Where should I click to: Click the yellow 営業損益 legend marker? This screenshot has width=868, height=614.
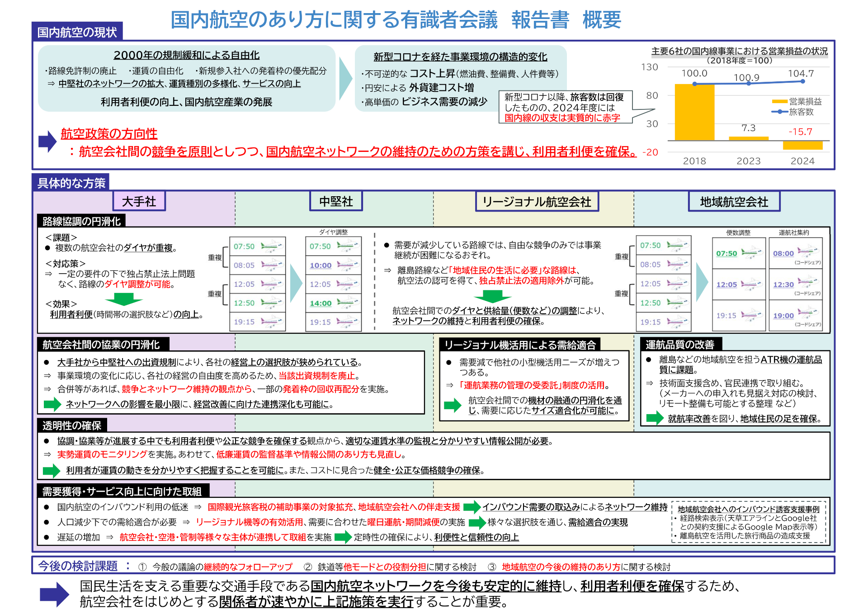[x=779, y=101]
